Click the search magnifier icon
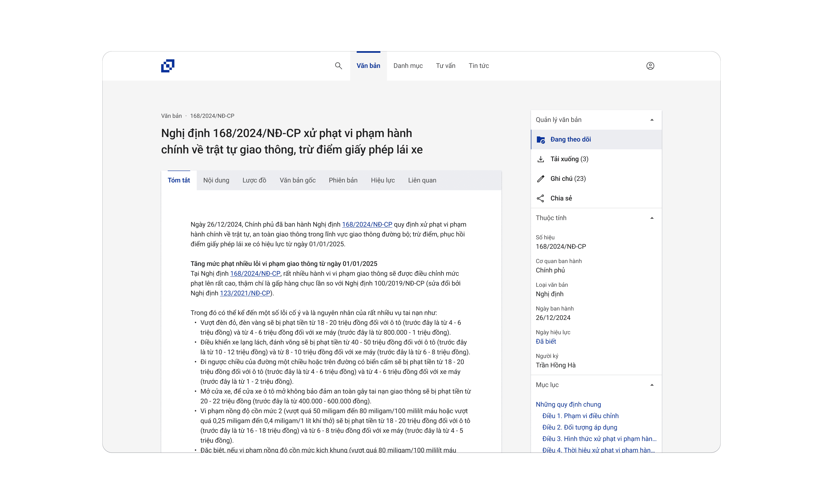This screenshot has height=504, width=823. coord(338,66)
